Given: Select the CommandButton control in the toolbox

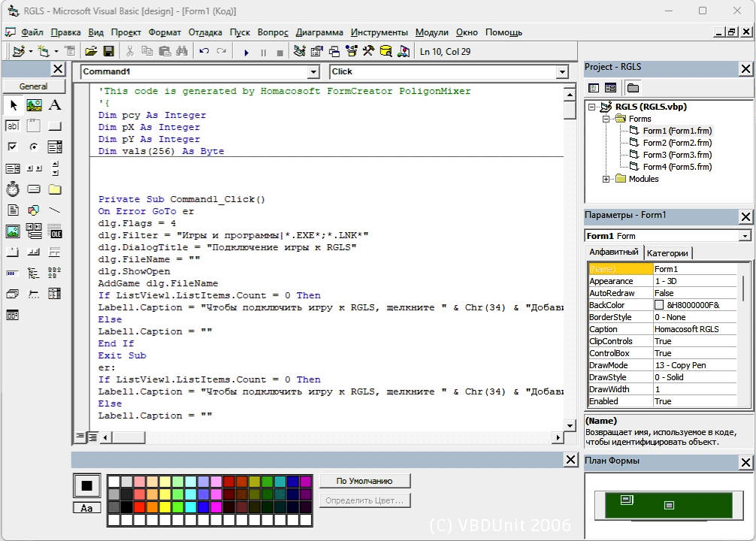Looking at the screenshot, I should 55,126.
